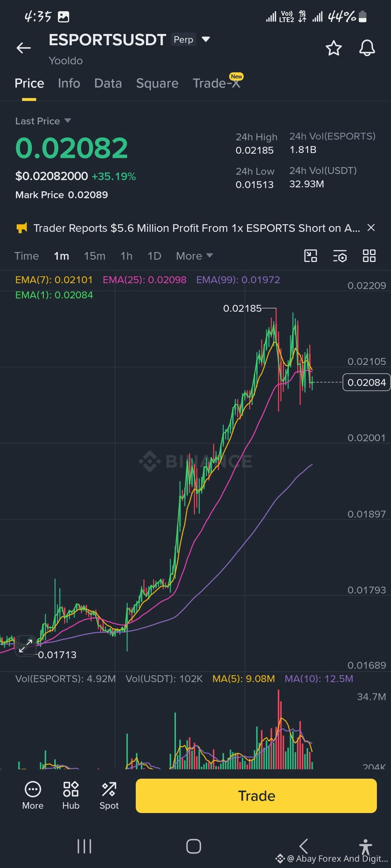Screen dimensions: 391x868
Task: Open chart indicator settings icon
Action: (x=340, y=256)
